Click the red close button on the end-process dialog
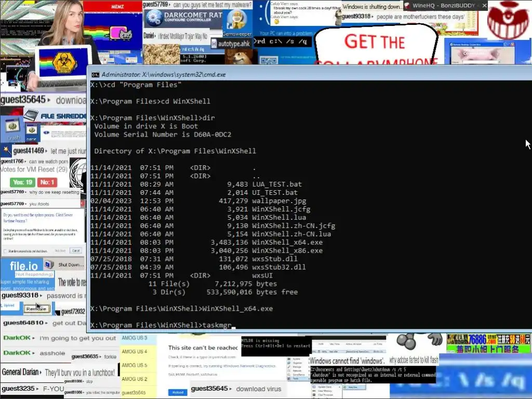The width and height of the screenshot is (532, 399). (83, 203)
